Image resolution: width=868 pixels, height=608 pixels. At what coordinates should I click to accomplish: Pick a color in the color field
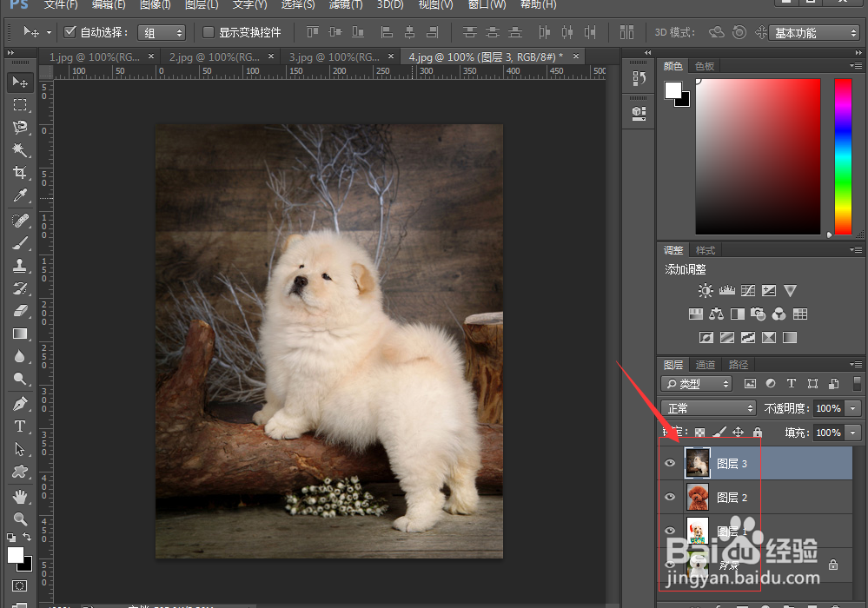click(x=758, y=156)
